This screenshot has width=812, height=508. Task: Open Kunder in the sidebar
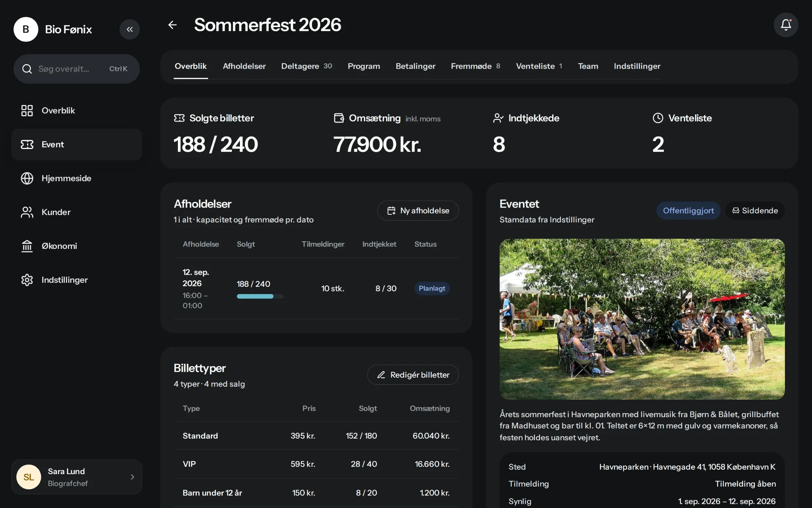pos(76,212)
